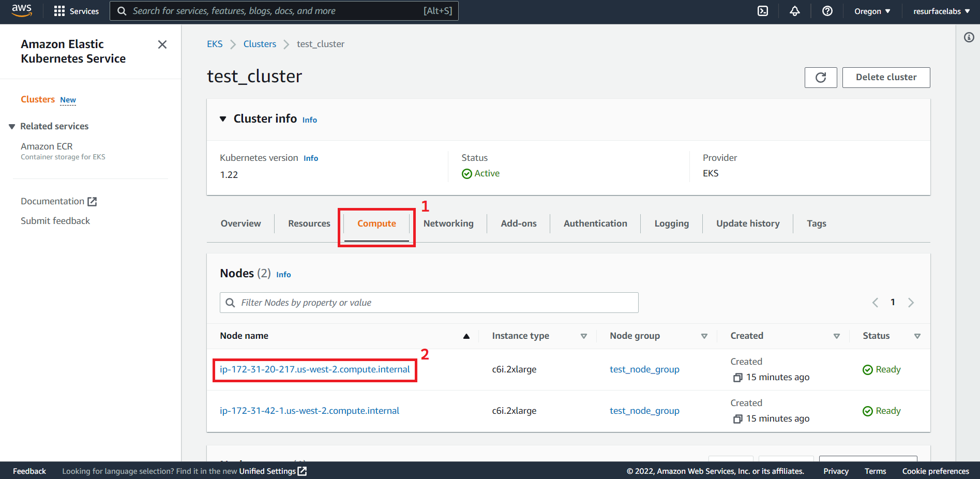Screen dimensions: 980x479
Task: Click the Feedback button in footer
Action: pos(29,471)
